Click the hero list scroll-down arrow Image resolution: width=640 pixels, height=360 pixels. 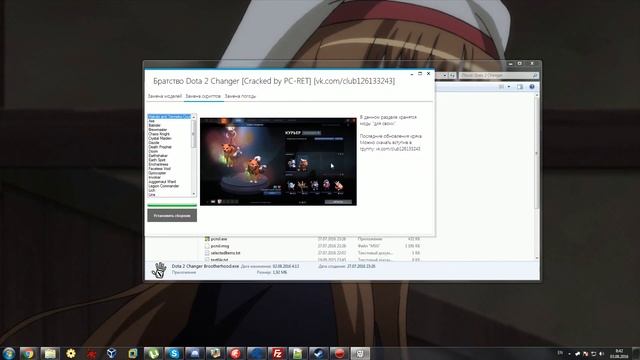194,194
